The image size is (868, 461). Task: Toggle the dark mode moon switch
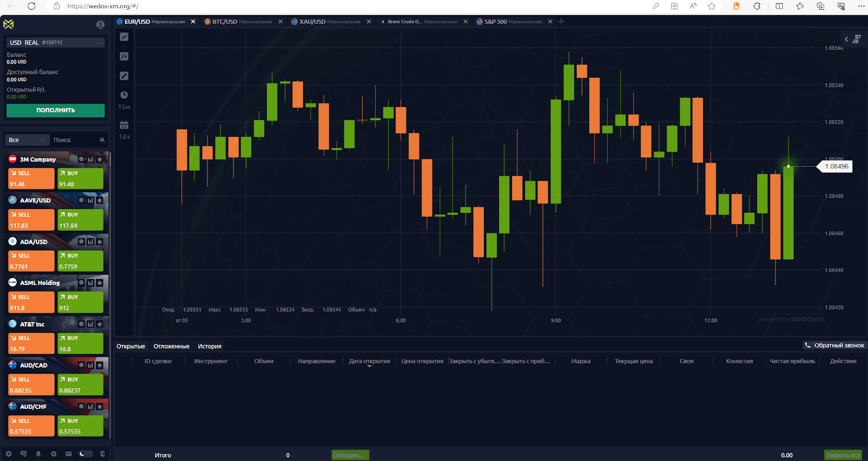pyautogui.click(x=85, y=454)
